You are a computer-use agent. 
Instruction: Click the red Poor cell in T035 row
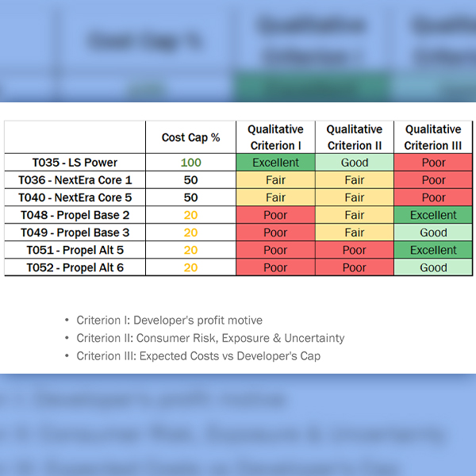[x=433, y=163]
